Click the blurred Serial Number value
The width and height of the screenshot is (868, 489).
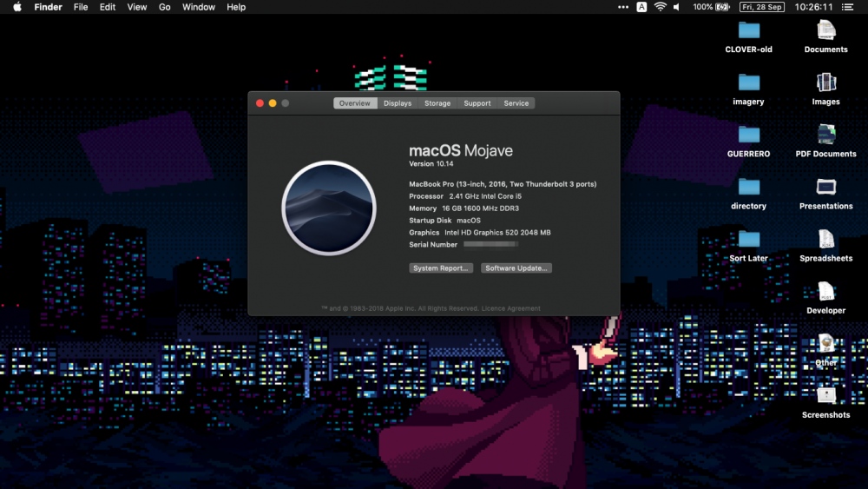[x=490, y=244]
